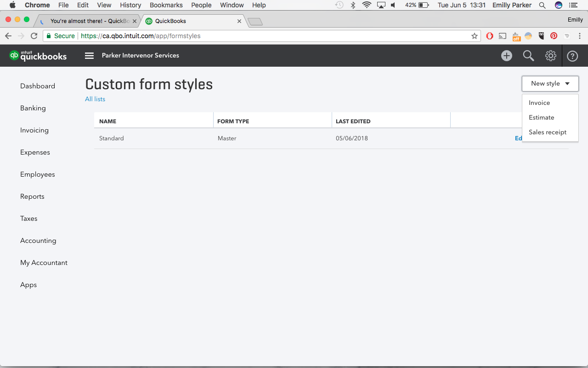This screenshot has width=588, height=368.
Task: Toggle the bookmark star in the address bar
Action: [x=474, y=35]
